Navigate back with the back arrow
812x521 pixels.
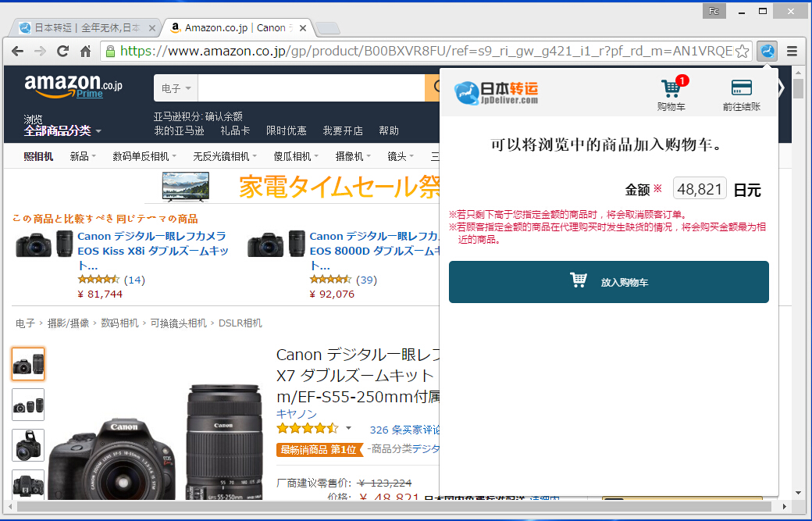(17, 52)
